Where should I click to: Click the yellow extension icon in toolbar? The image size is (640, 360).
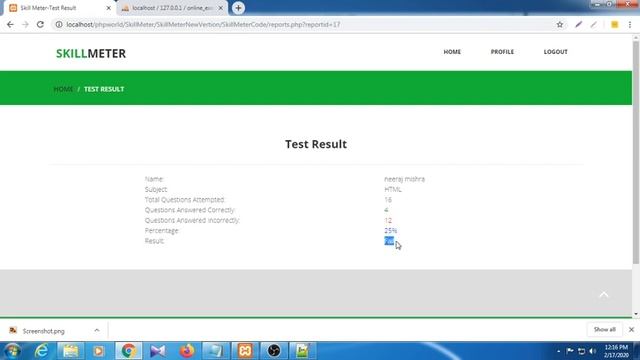click(614, 24)
